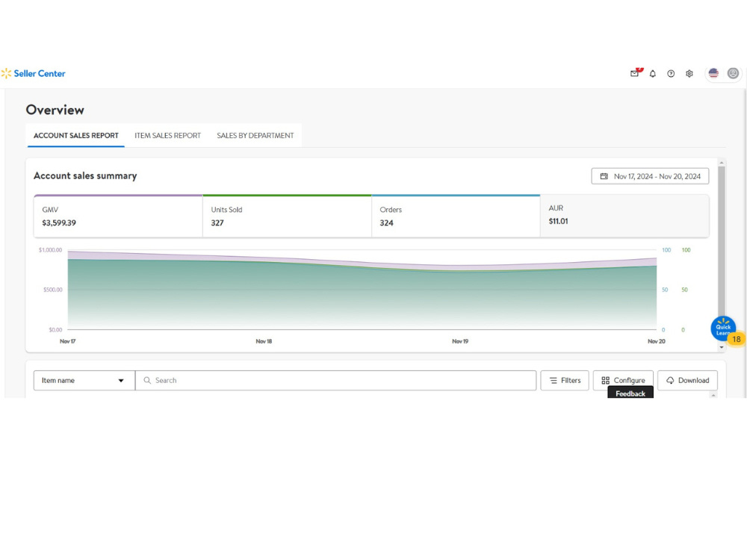Toggle the Orders metric card
Image resolution: width=747 pixels, height=560 pixels.
[x=456, y=217]
